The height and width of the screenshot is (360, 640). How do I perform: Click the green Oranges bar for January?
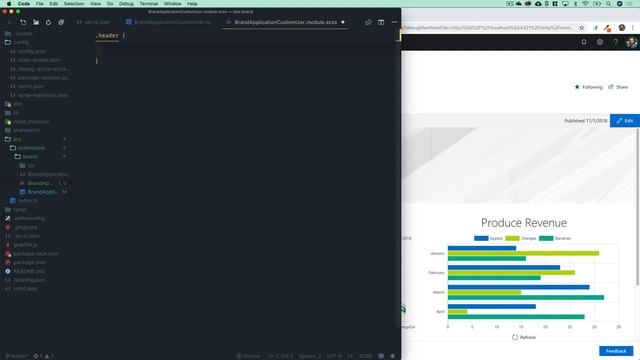[523, 253]
